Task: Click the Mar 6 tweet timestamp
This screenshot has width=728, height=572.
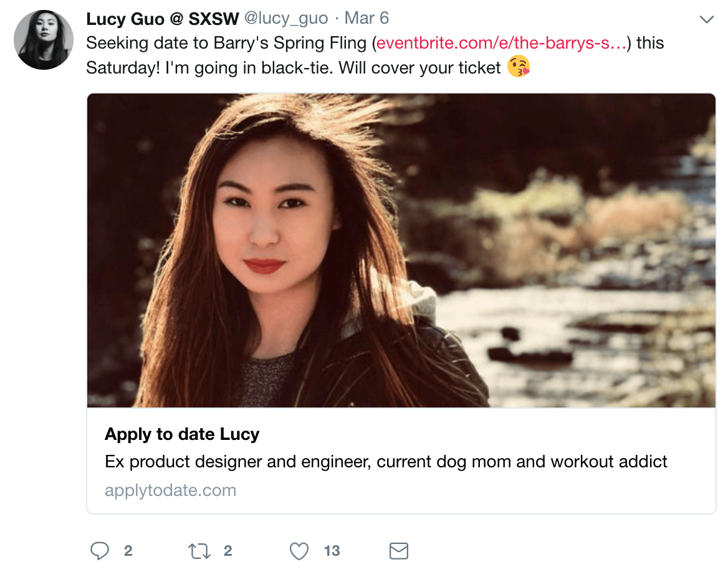Action: pyautogui.click(x=366, y=18)
